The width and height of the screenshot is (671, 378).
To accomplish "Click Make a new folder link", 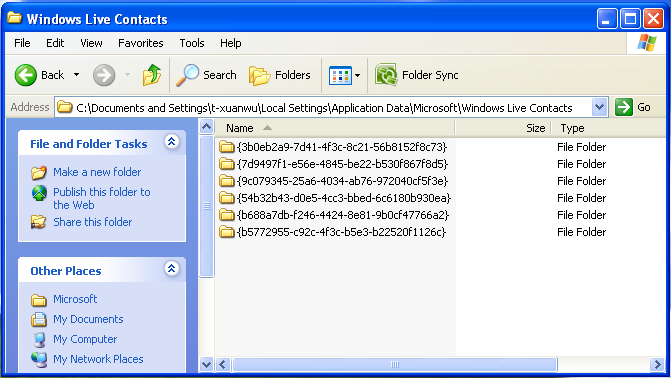I will pos(97,172).
